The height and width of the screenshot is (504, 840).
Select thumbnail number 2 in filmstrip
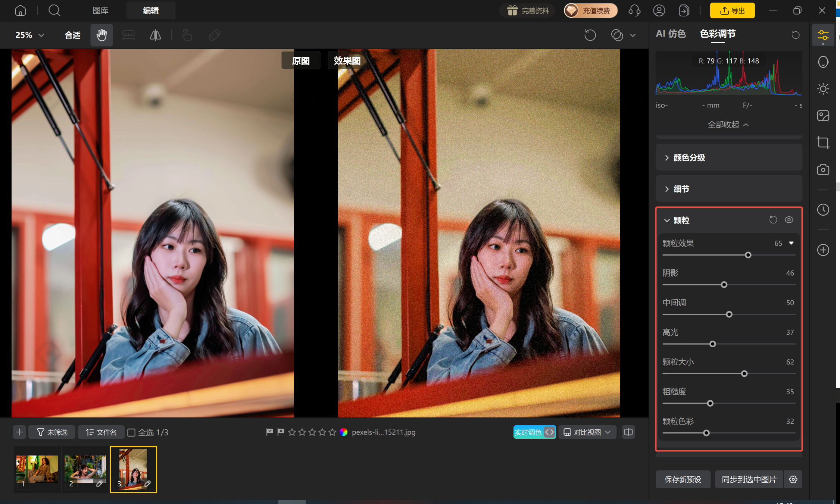pyautogui.click(x=85, y=470)
